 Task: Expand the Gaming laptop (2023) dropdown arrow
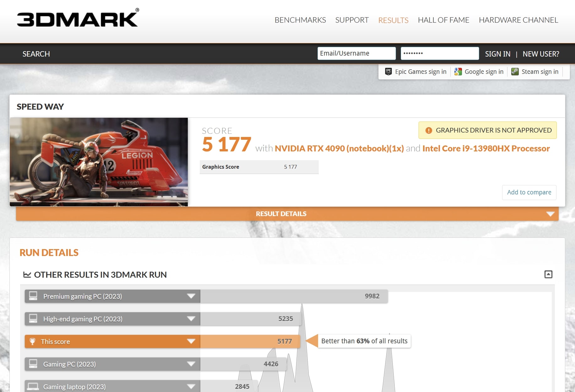point(191,386)
